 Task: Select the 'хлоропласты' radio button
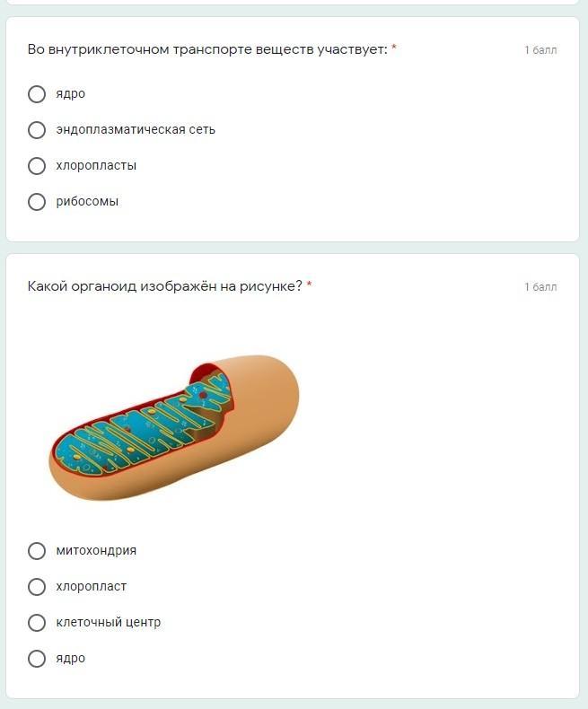point(37,166)
